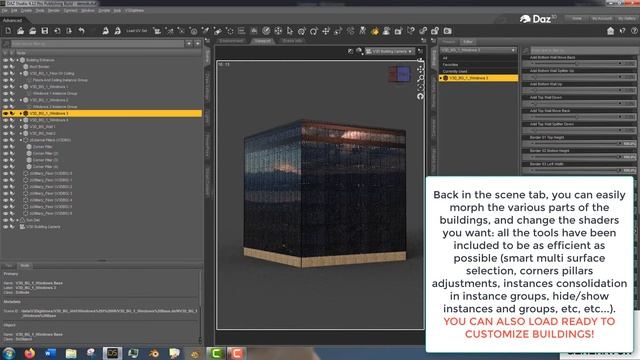Select the Currently Used filter
This screenshot has width=640, height=360.
455,71
